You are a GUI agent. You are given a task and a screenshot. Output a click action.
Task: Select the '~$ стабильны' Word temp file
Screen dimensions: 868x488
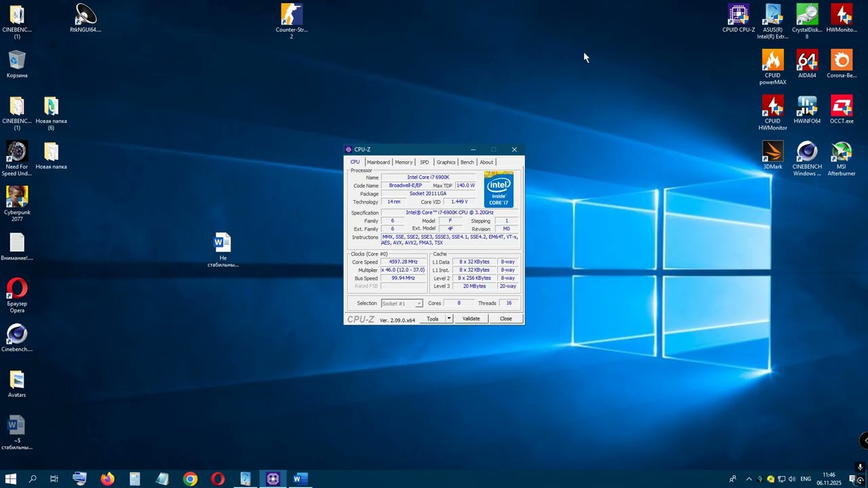[17, 432]
